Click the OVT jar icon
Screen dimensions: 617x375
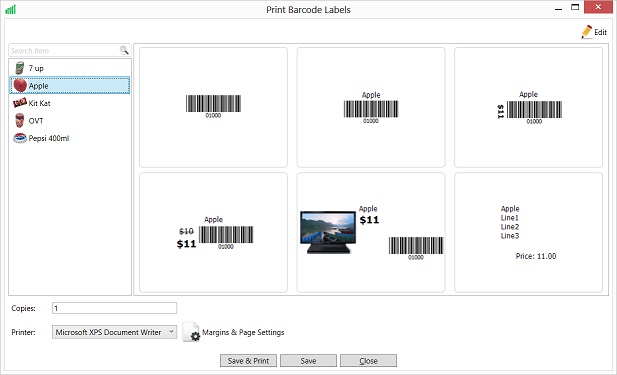[x=19, y=120]
